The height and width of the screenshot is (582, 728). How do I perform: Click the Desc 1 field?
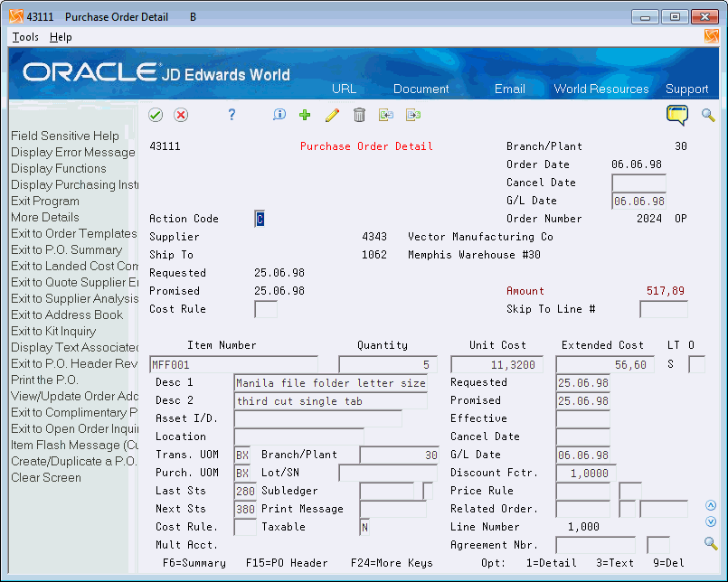click(x=331, y=383)
